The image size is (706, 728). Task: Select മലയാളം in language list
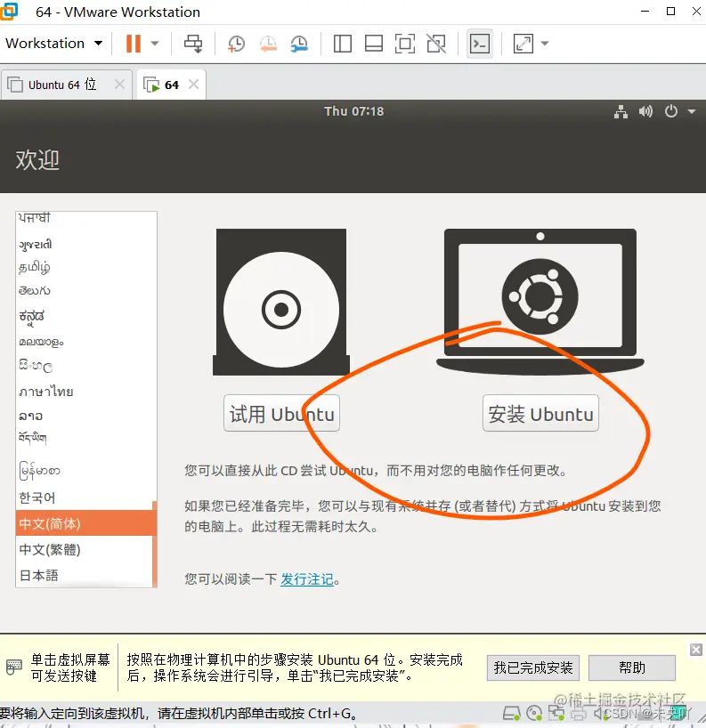pyautogui.click(x=84, y=342)
